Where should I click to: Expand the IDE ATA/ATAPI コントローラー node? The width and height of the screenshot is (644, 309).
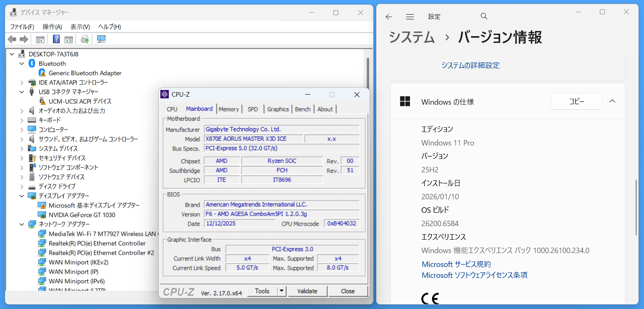tap(22, 82)
